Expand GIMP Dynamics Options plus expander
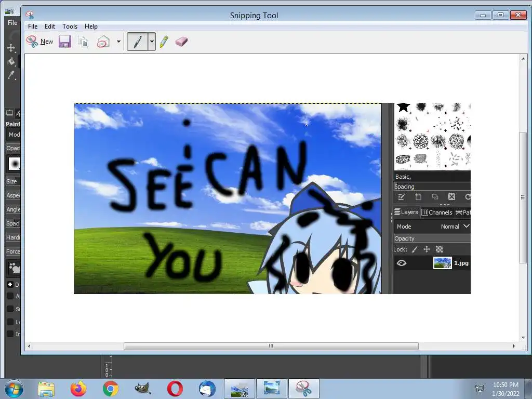 click(10, 284)
